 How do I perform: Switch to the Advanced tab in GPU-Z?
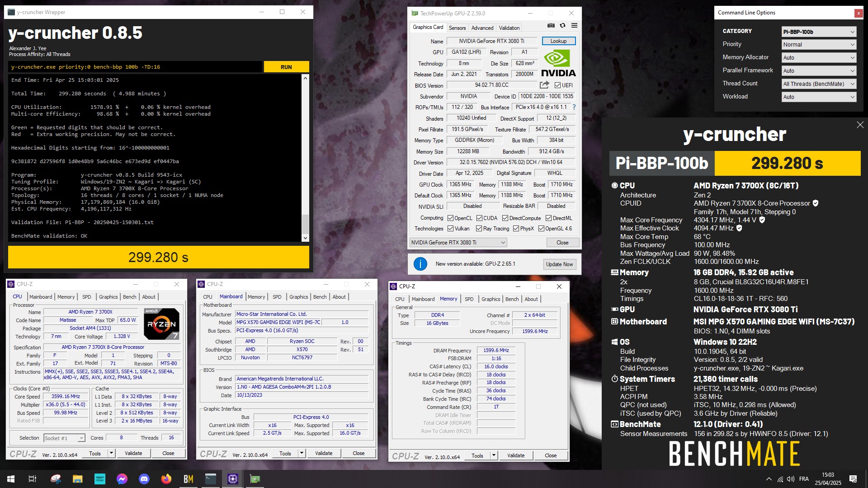(x=482, y=28)
